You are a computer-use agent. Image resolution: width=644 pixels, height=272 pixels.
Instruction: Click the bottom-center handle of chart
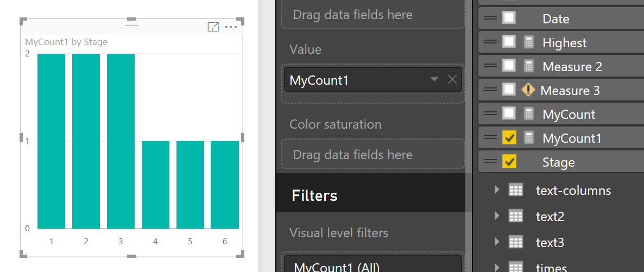click(x=131, y=256)
